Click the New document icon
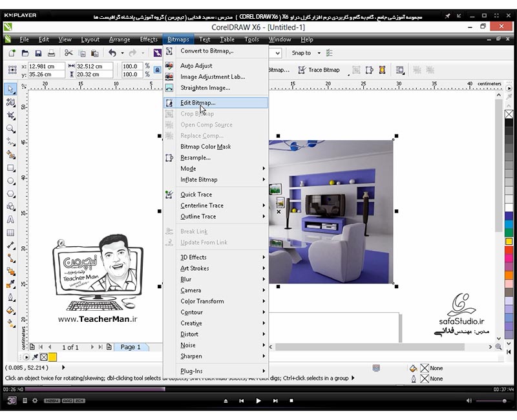This screenshot has height=420, width=517. pyautogui.click(x=12, y=53)
